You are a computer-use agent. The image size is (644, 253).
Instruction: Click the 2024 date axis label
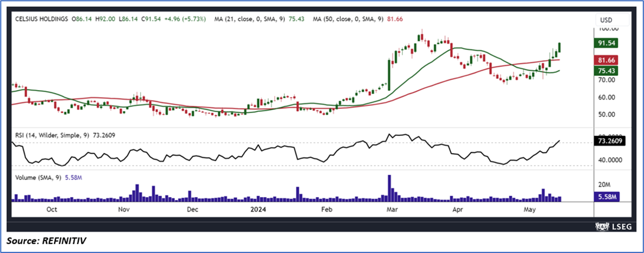coord(259,209)
